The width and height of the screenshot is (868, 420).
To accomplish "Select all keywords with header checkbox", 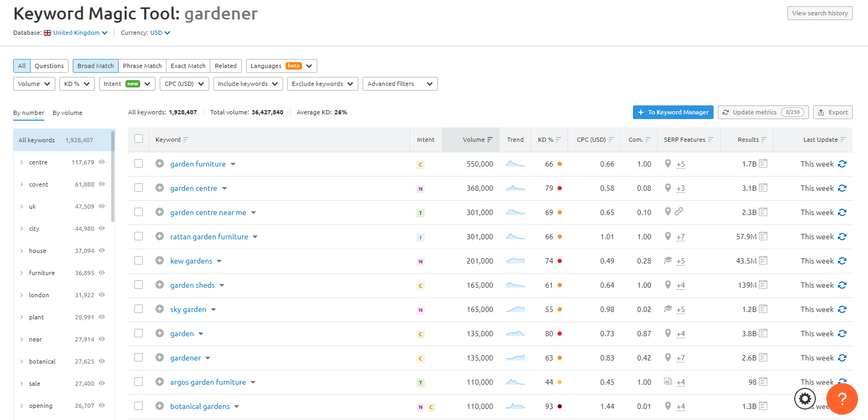I will [x=139, y=139].
